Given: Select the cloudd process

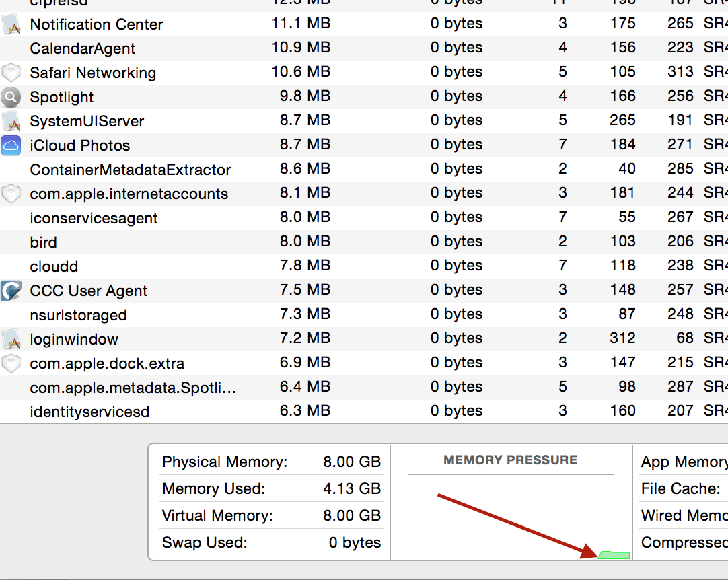Looking at the screenshot, I should point(54,266).
